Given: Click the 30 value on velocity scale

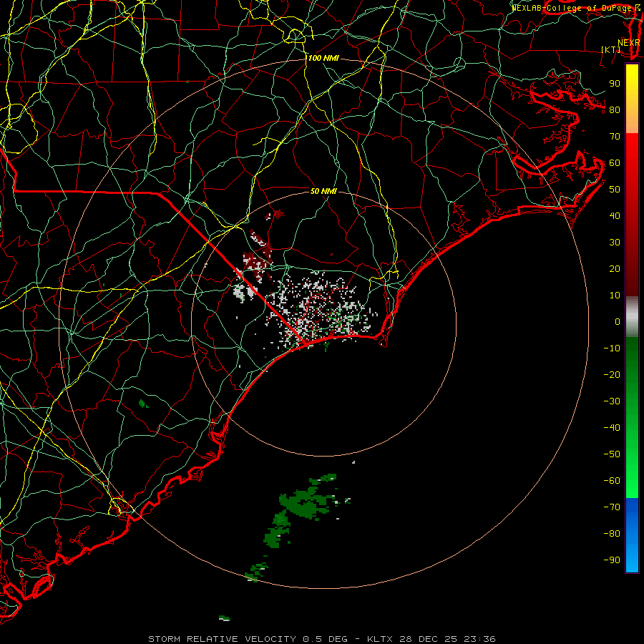Looking at the screenshot, I should point(615,243).
